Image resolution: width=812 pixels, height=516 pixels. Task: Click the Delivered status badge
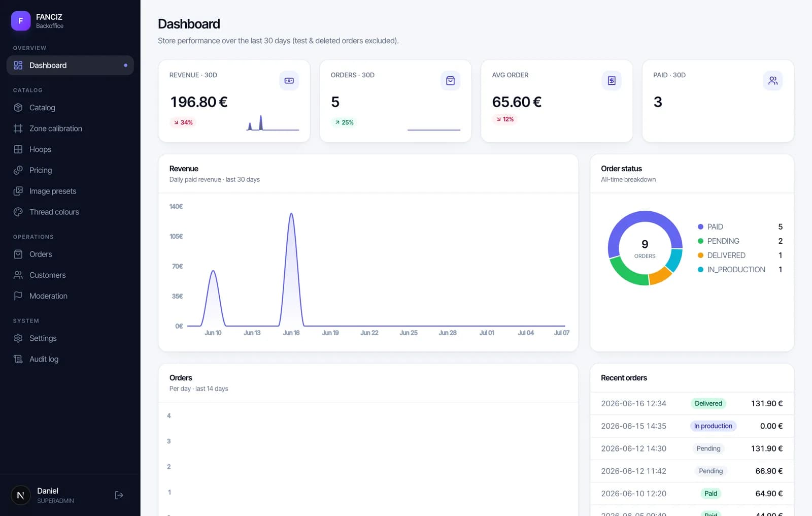708,403
